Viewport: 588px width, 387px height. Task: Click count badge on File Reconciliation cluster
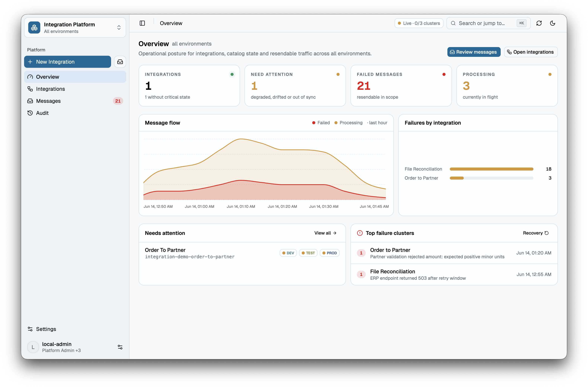[361, 275]
